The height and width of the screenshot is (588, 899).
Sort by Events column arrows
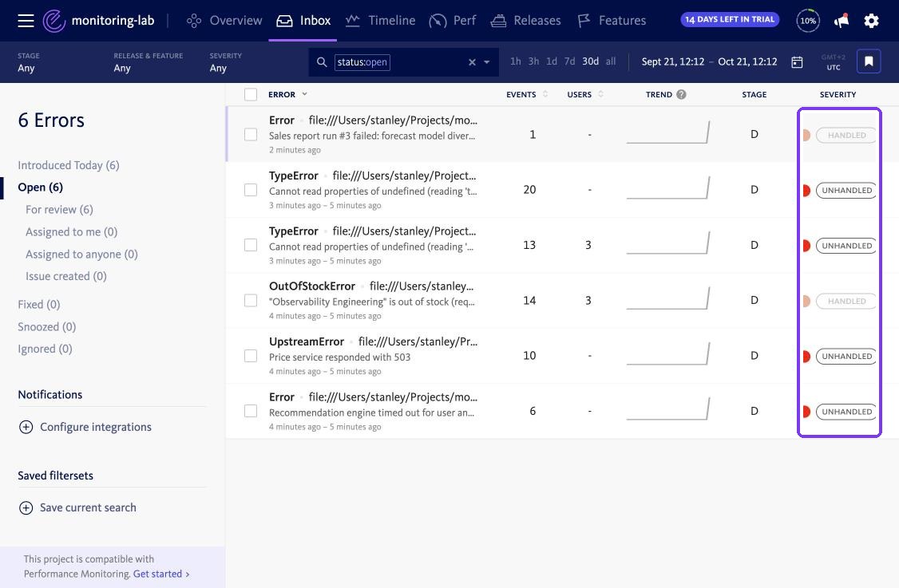click(545, 94)
